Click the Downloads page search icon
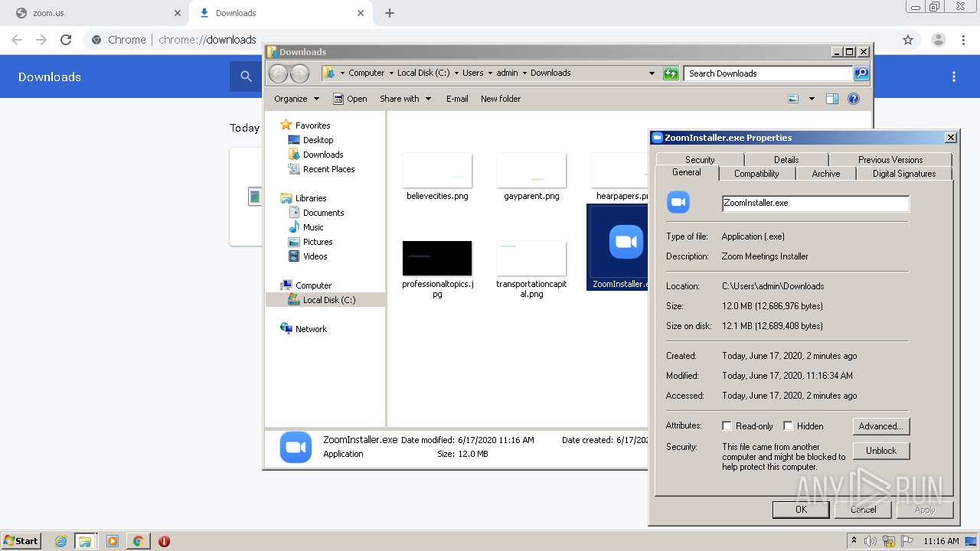Screen dimensions: 980x551 tap(246, 77)
